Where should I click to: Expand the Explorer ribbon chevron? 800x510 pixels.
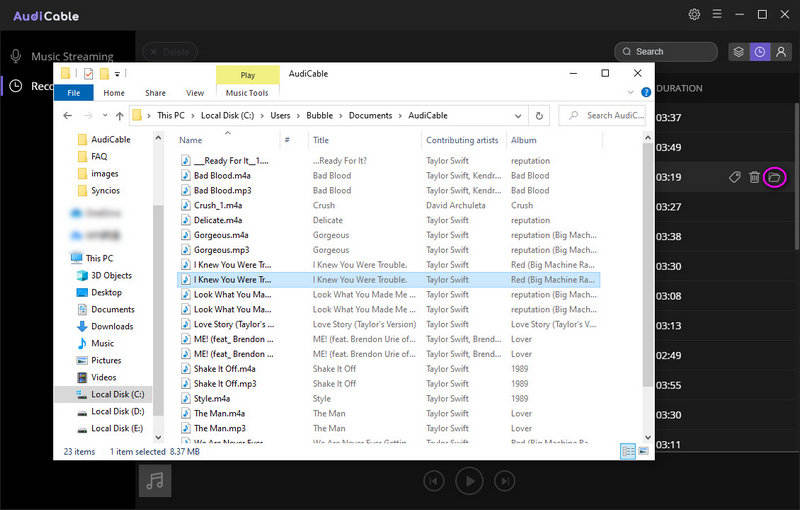click(x=631, y=92)
